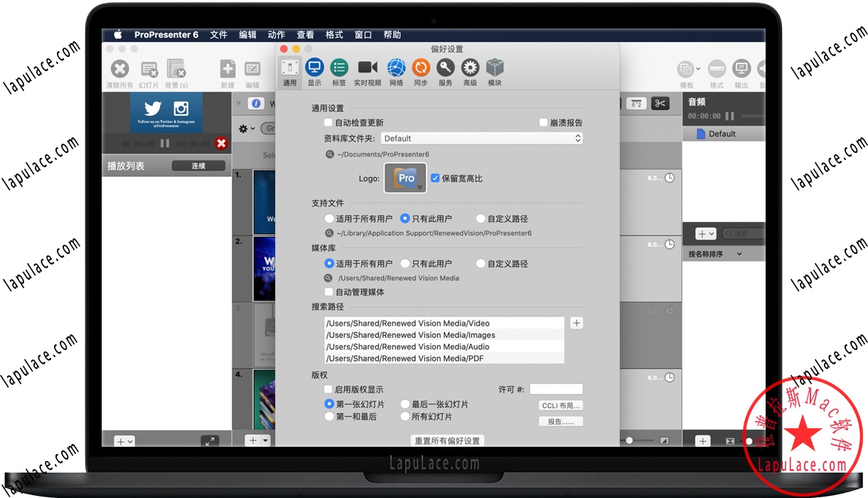868x498 pixels.
Task: Open the 标签 (Labels) preferences icon
Action: click(x=339, y=68)
